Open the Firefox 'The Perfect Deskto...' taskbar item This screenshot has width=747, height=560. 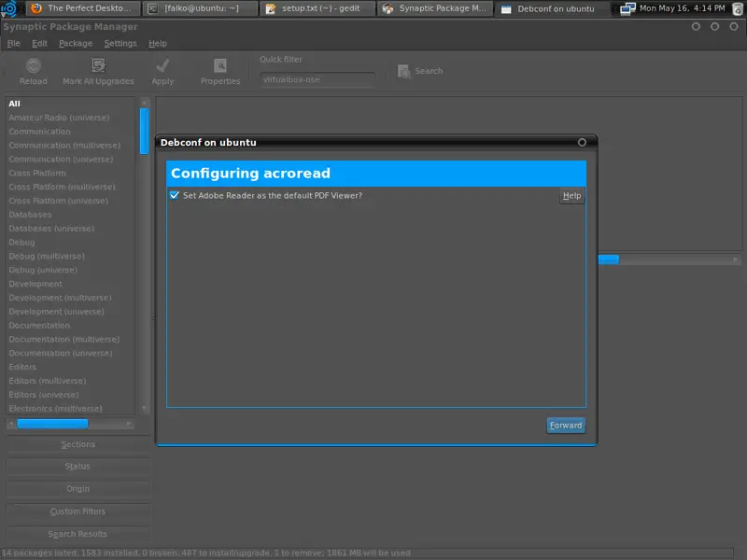82,8
